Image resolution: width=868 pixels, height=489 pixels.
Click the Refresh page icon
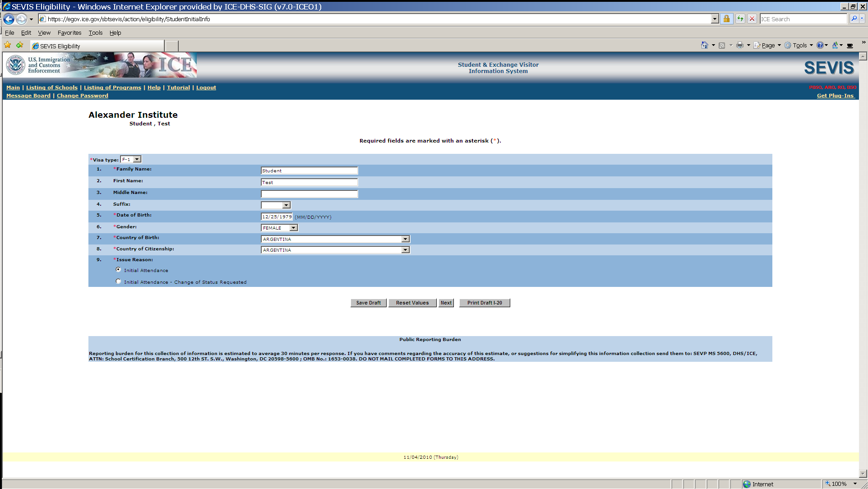click(x=740, y=19)
